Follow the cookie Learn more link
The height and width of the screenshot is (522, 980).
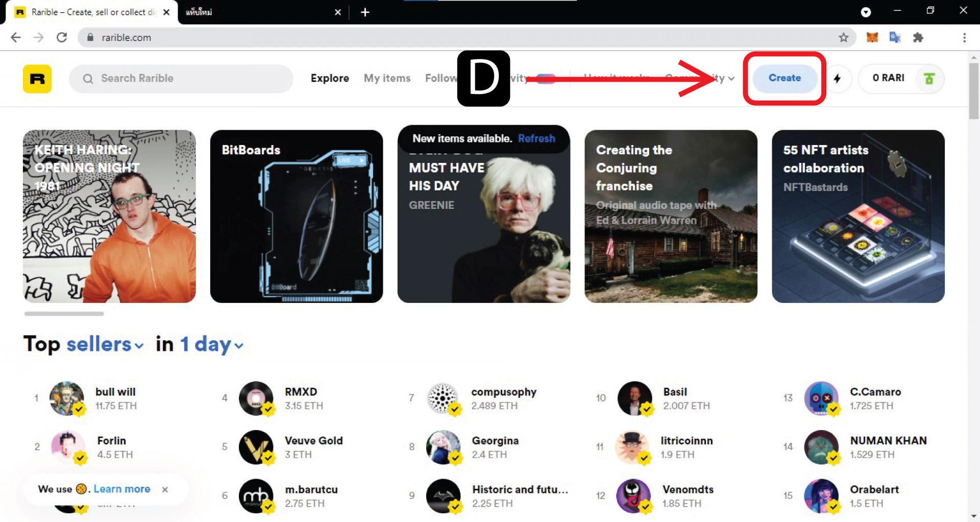click(x=121, y=489)
